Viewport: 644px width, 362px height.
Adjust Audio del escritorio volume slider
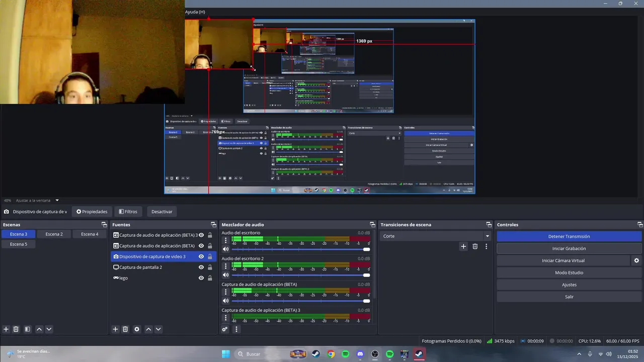pyautogui.click(x=300, y=249)
